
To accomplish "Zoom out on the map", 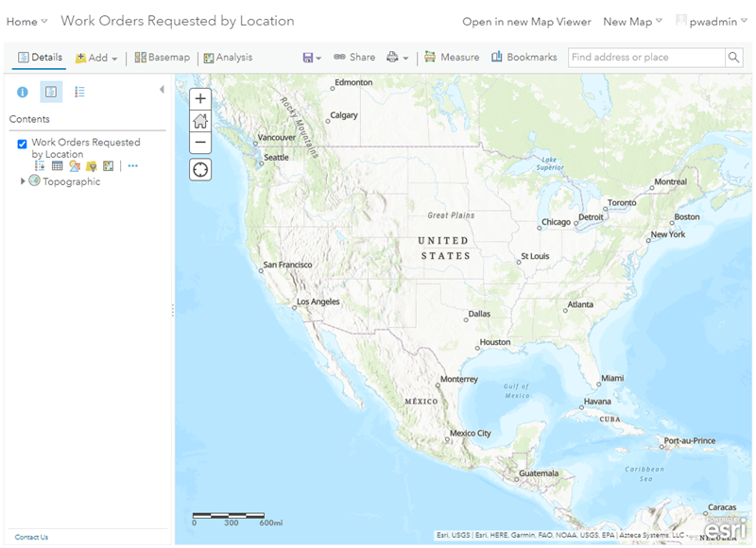I will point(200,143).
